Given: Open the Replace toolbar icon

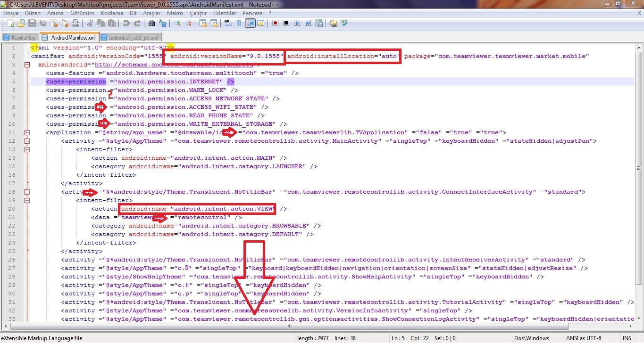Looking at the screenshot, I should pos(163,23).
